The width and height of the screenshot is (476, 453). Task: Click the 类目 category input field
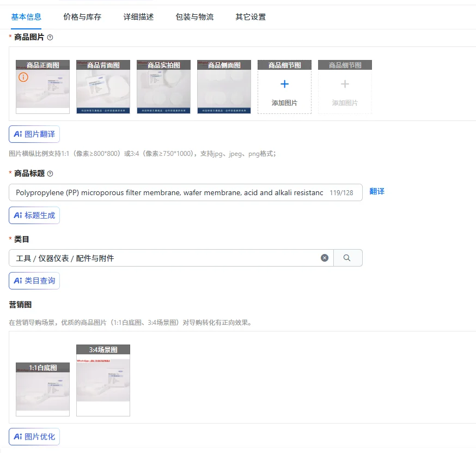coord(171,258)
